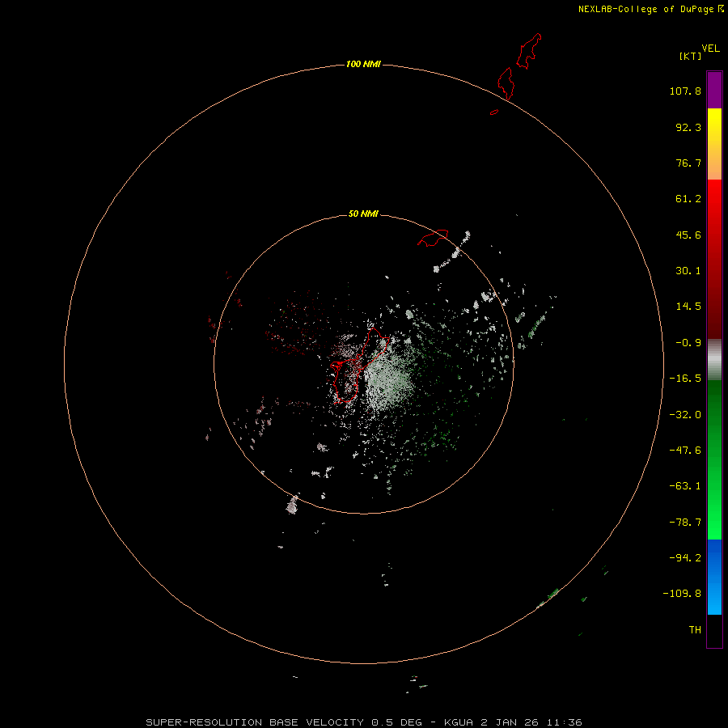
Task: Click the Super-Resolution Base Velocity caption
Action: coord(363,722)
